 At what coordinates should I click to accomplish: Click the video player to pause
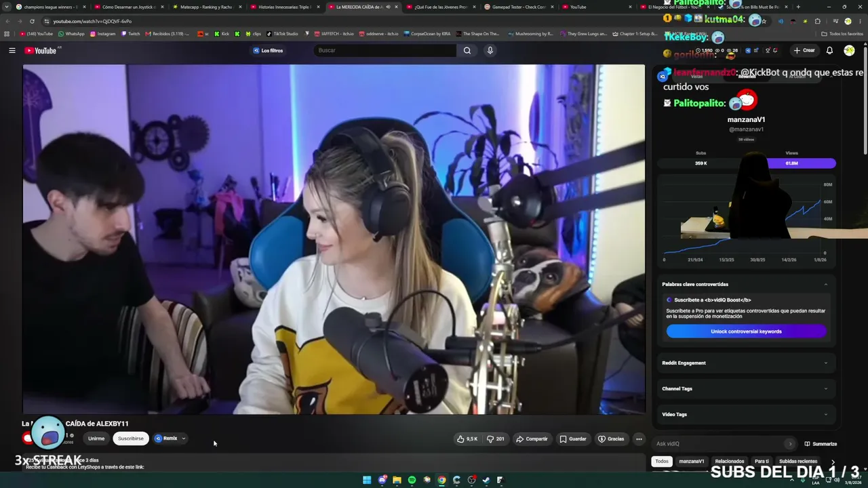pos(334,239)
